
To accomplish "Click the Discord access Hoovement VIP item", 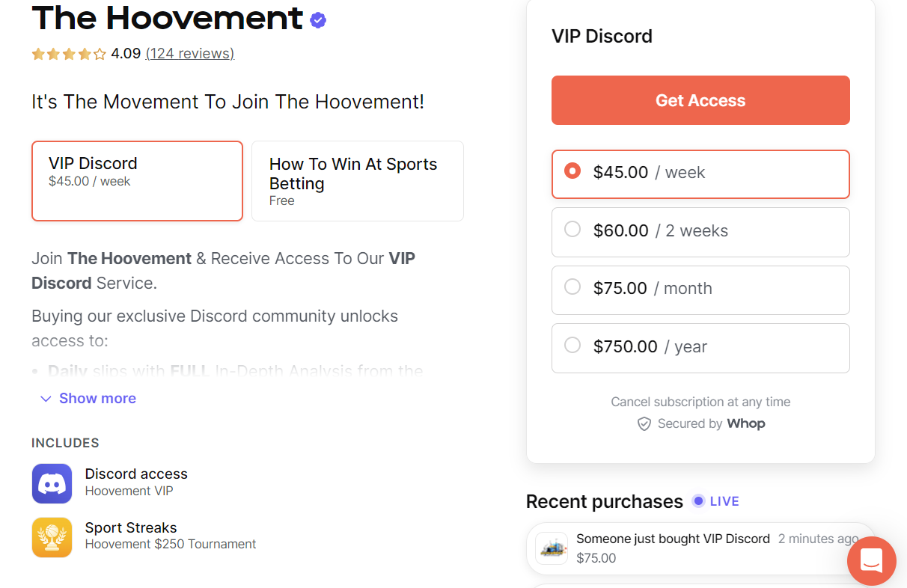I will (136, 482).
